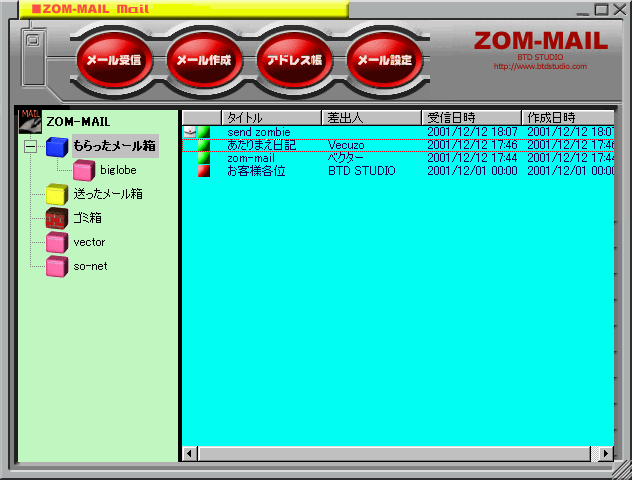
Task: Open the so-net folder
Action: [90, 266]
